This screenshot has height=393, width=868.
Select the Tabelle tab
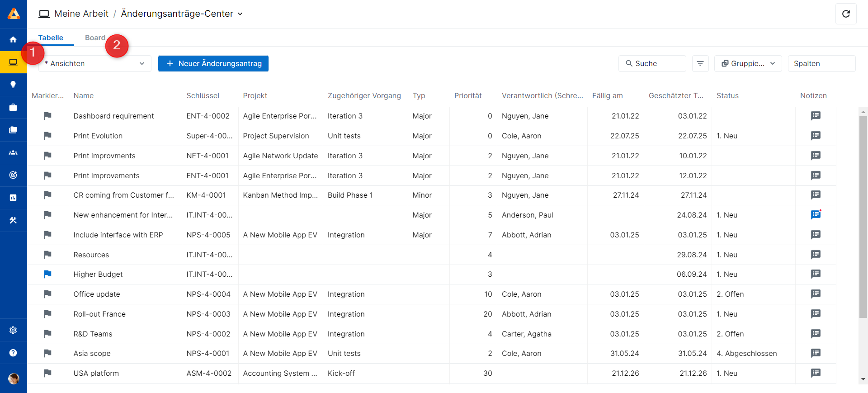pos(51,38)
